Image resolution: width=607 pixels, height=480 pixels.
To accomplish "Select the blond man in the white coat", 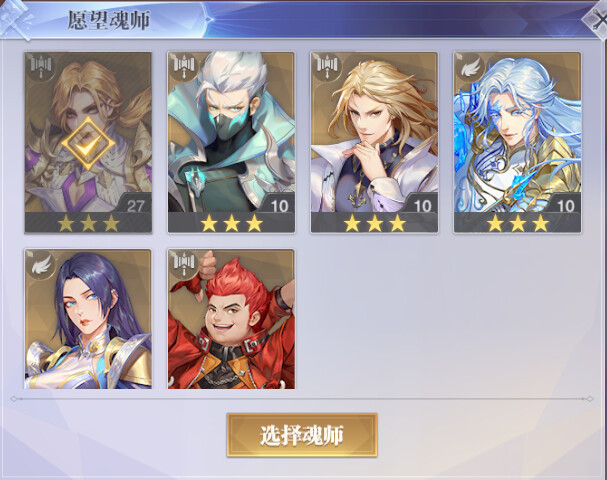I will [x=374, y=142].
